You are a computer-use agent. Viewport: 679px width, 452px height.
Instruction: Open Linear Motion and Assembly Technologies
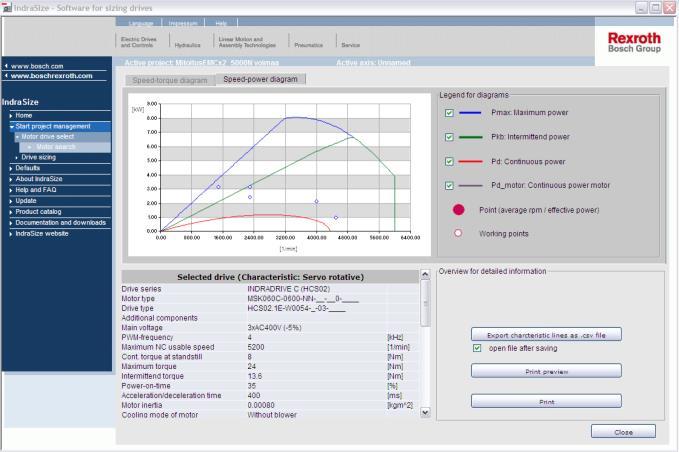point(247,42)
